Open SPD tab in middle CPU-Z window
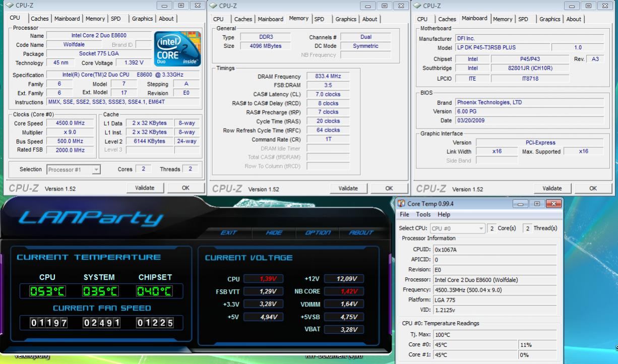Viewport: 618px width, 364px height. (x=320, y=19)
